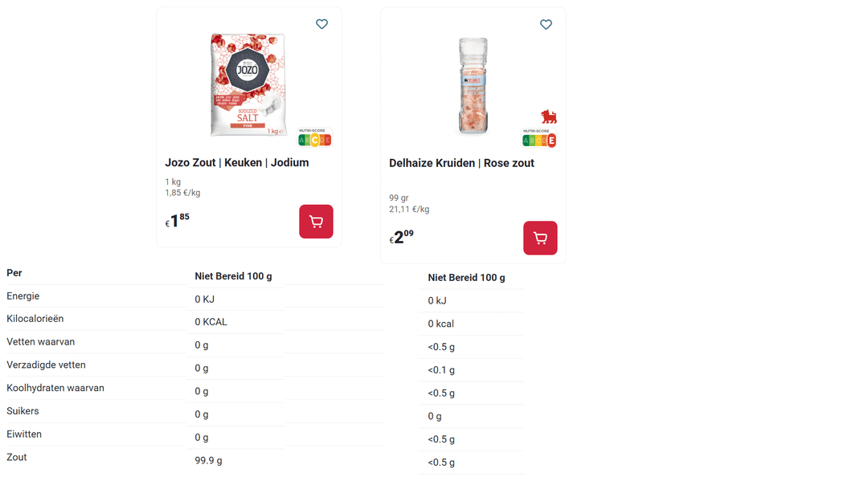Click Rose zout Niet Bereid 100 g header
Screen dimensions: 868x477
pos(466,278)
